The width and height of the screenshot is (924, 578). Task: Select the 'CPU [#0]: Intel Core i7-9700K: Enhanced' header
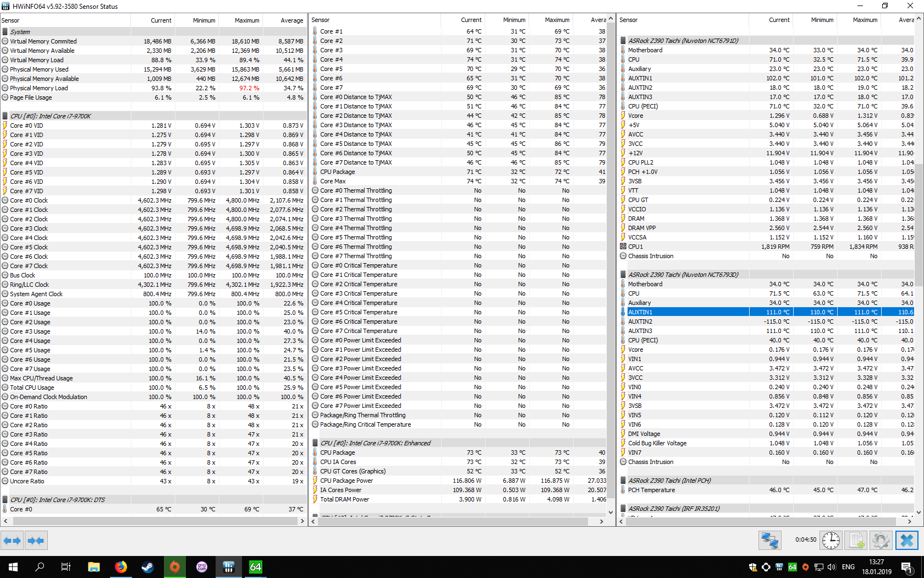click(459, 443)
